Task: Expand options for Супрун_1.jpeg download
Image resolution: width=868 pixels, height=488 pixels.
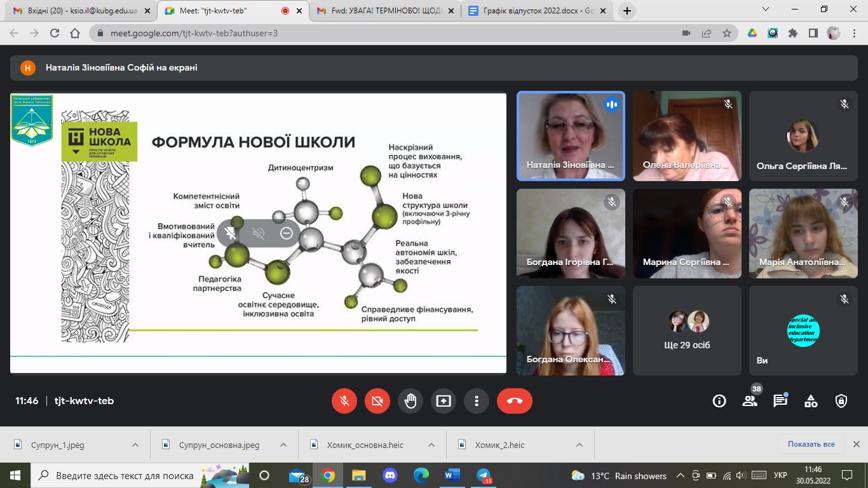Action: [x=135, y=445]
